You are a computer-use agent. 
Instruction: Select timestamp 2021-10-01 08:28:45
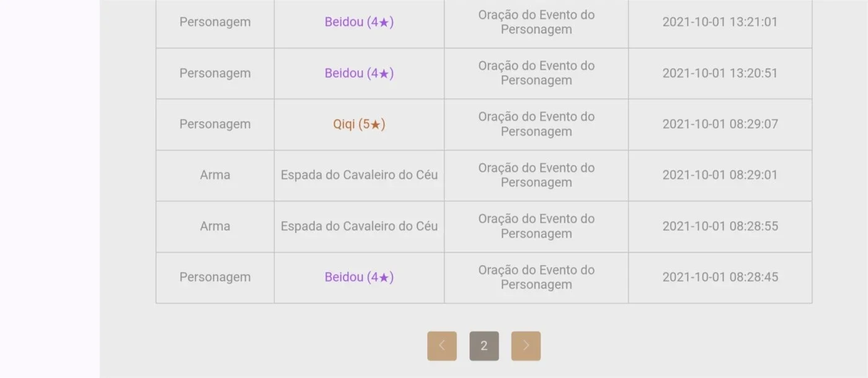[720, 277]
